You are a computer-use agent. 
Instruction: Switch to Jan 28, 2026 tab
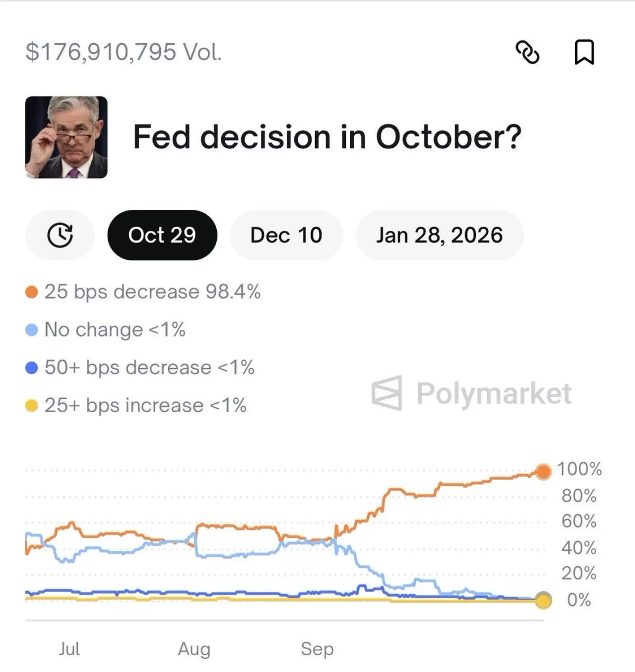coord(439,235)
